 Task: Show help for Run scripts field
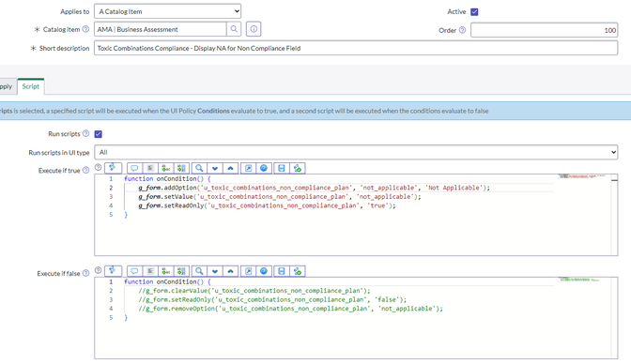85,133
